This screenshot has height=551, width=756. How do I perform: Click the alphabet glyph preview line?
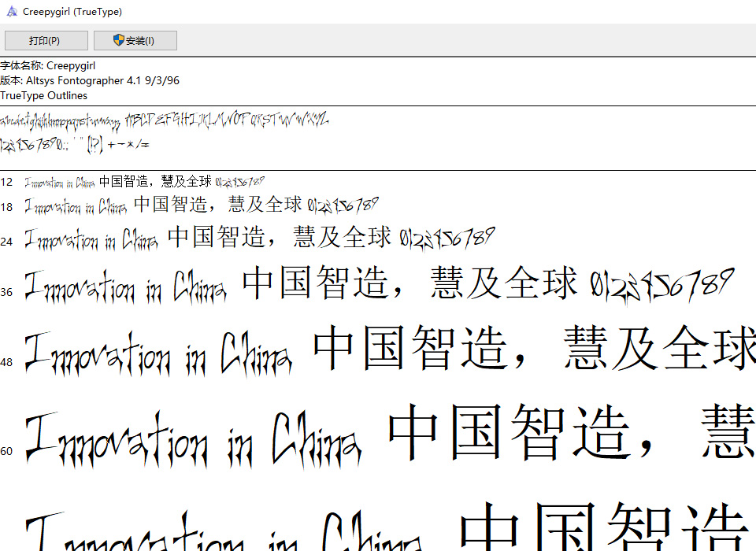(x=165, y=121)
